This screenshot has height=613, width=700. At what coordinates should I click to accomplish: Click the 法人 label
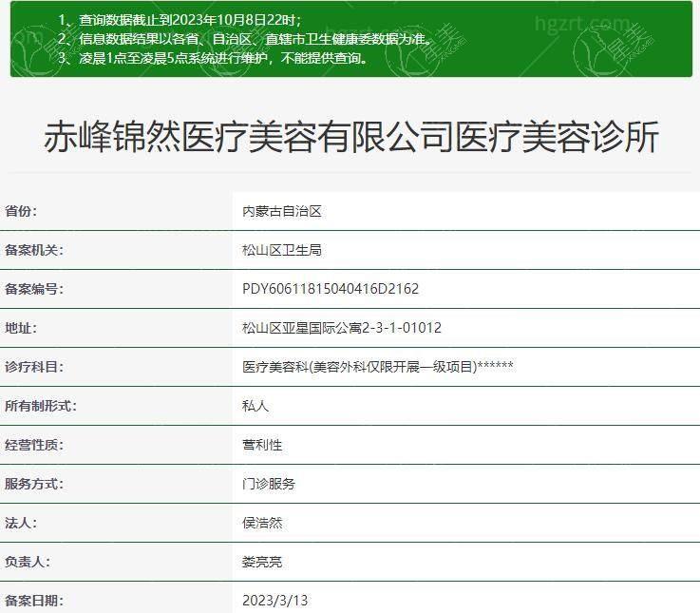[21, 523]
